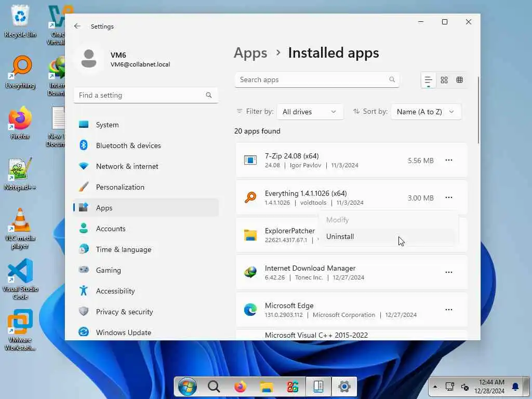This screenshot has height=399, width=532.
Task: Go to Network & internet settings
Action: [x=146, y=166]
